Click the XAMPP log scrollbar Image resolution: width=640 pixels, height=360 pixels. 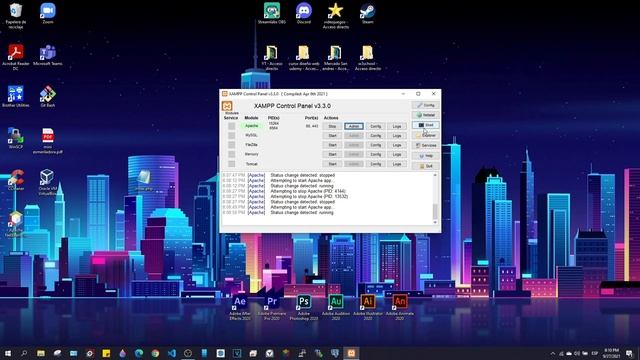(435, 211)
